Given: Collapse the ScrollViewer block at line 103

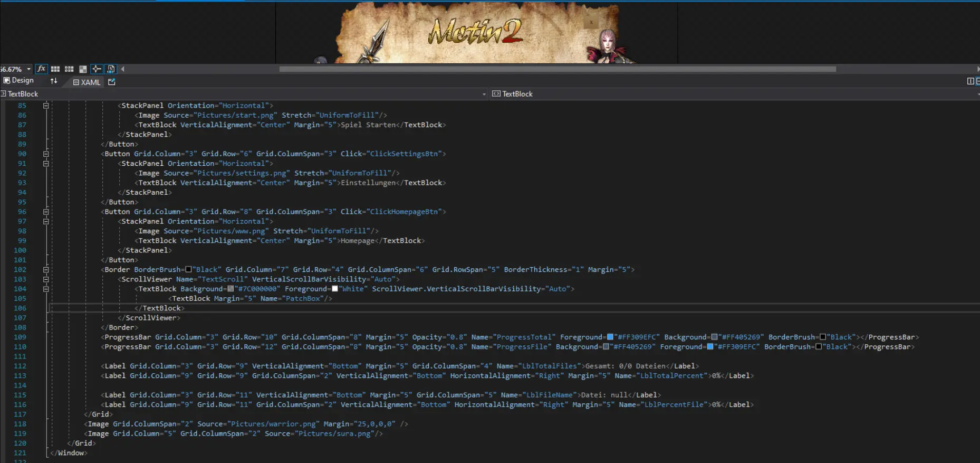Looking at the screenshot, I should click(x=46, y=279).
